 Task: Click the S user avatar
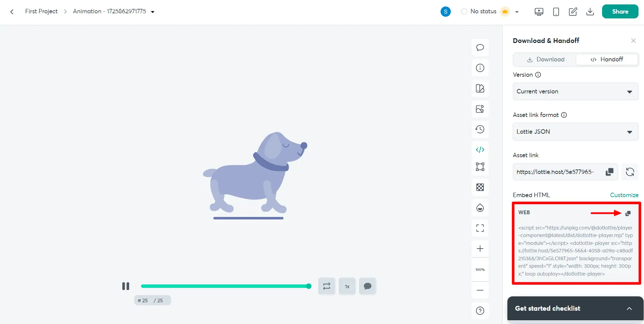click(445, 12)
